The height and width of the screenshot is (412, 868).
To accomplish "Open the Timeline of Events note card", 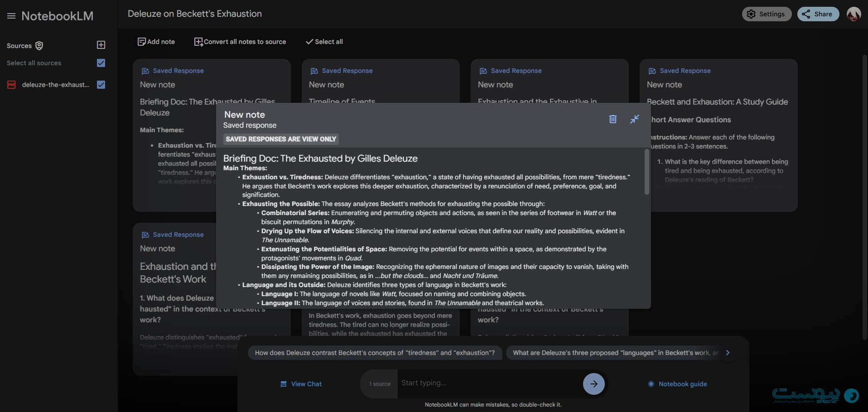I will pos(381,81).
